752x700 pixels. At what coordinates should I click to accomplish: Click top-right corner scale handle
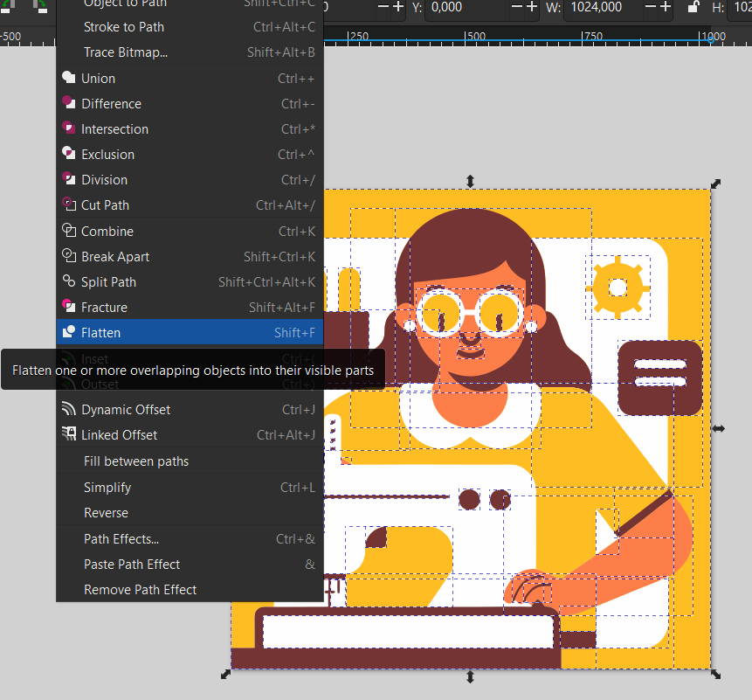pyautogui.click(x=715, y=184)
